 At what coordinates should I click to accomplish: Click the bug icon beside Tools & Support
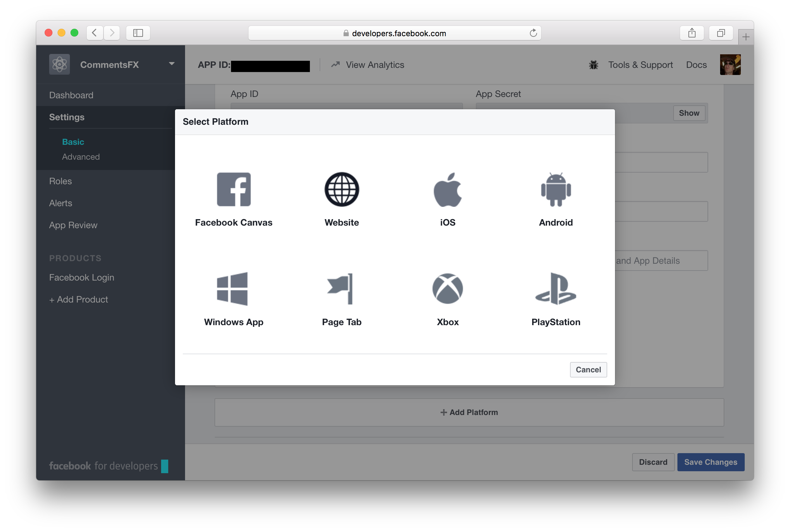click(x=593, y=65)
